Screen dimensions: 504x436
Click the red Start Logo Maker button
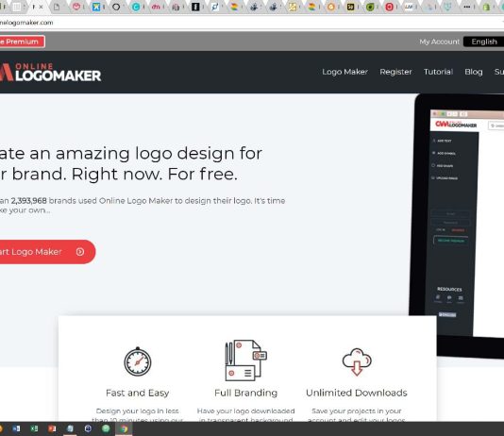click(47, 252)
